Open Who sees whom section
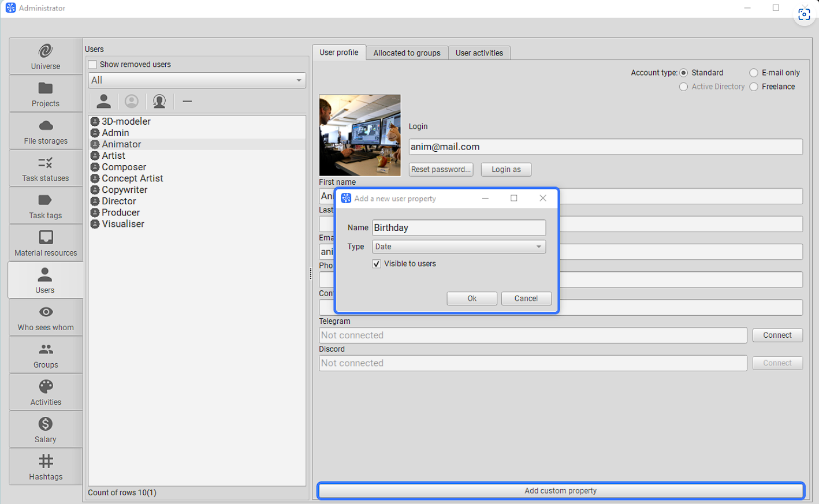Screen dimensions: 819x504 (x=46, y=318)
